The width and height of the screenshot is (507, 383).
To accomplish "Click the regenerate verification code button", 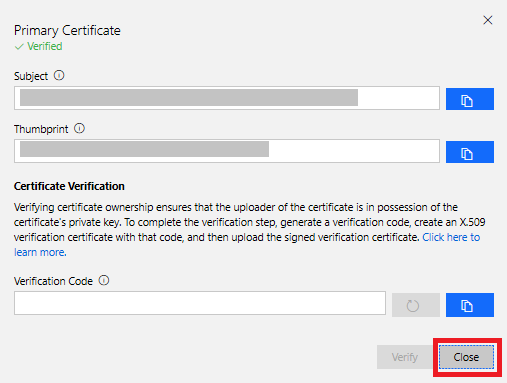I will pyautogui.click(x=416, y=305).
